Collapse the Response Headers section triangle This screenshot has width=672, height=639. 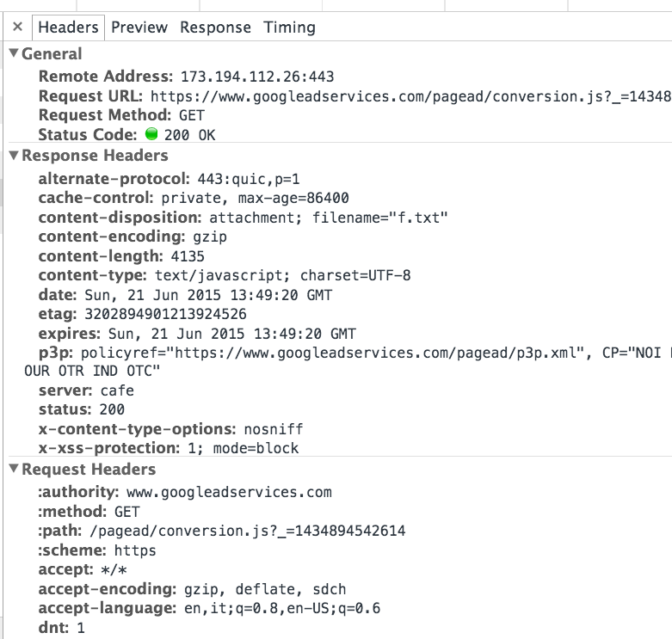pyautogui.click(x=14, y=155)
